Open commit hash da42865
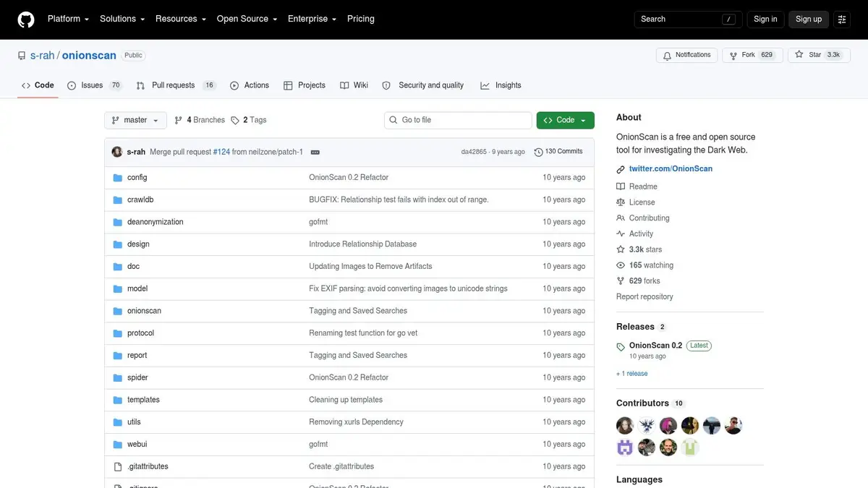868x488 pixels. tap(474, 152)
